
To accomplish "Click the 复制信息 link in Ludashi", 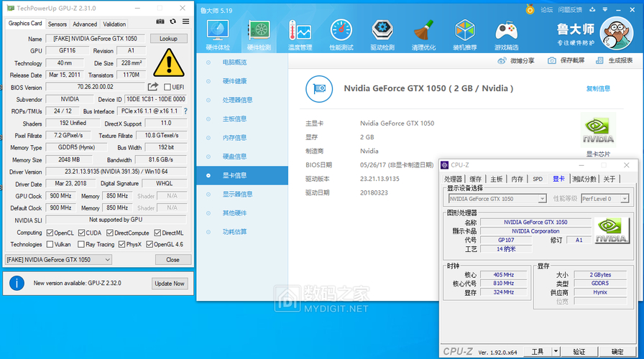I will point(598,88).
